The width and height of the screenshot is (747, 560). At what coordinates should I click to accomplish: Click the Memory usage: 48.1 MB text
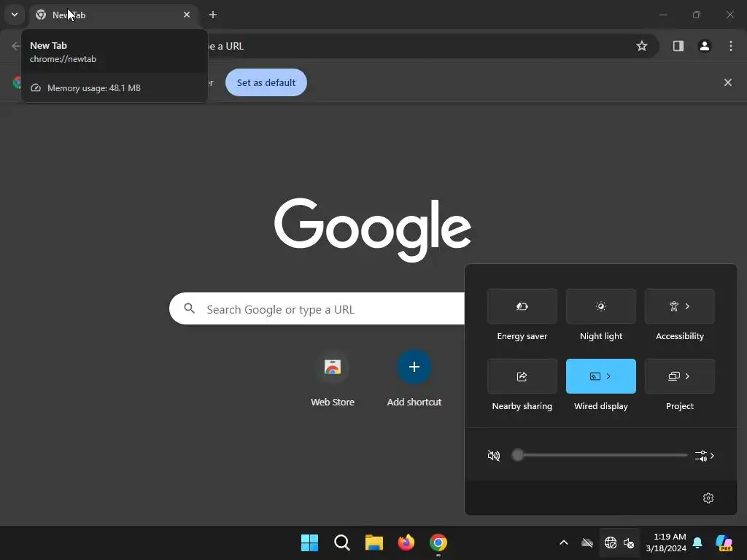pos(94,88)
